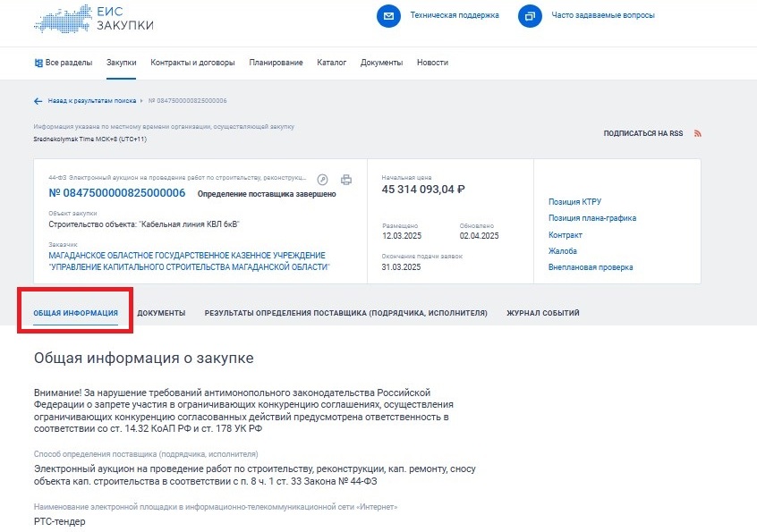This screenshot has height=532, width=757.
Task: Click the back arrow to search results
Action: (38, 101)
